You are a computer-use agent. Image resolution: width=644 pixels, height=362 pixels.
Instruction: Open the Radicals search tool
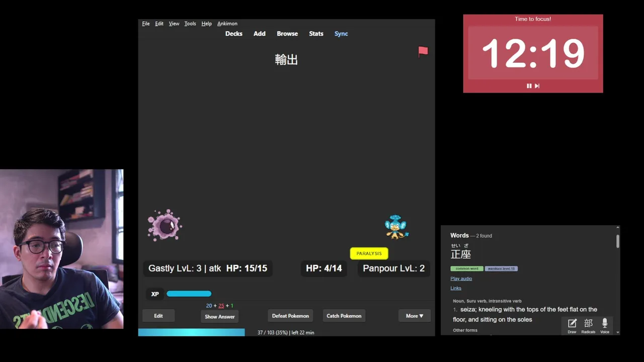588,326
